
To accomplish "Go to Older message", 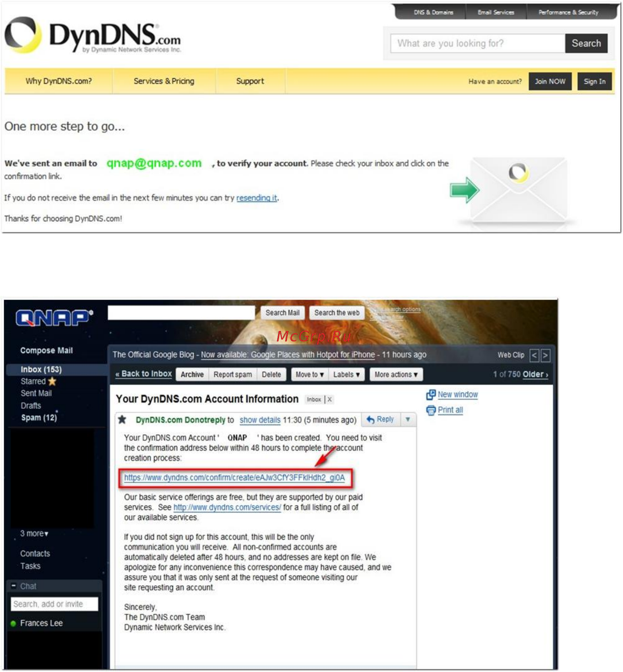I will coord(535,374).
